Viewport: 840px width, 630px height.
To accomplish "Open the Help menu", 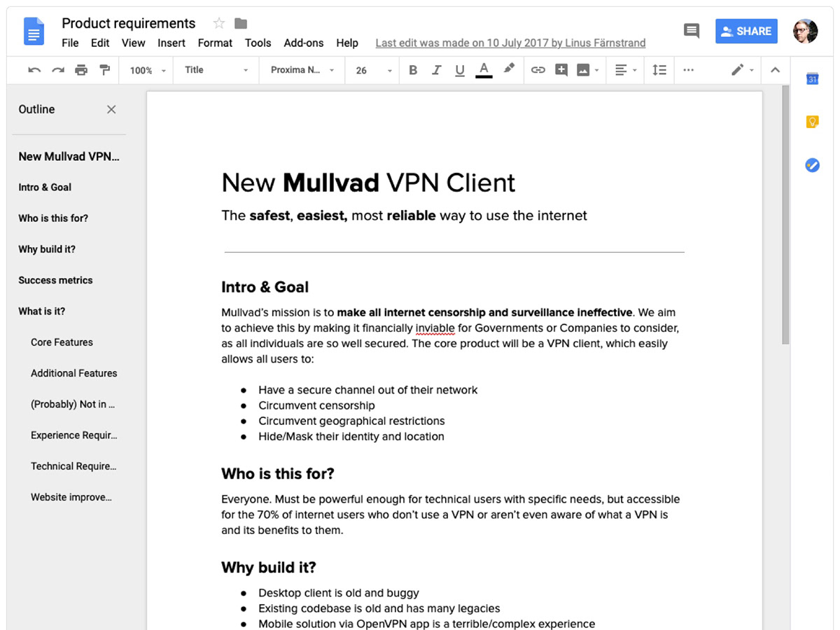I will (347, 43).
